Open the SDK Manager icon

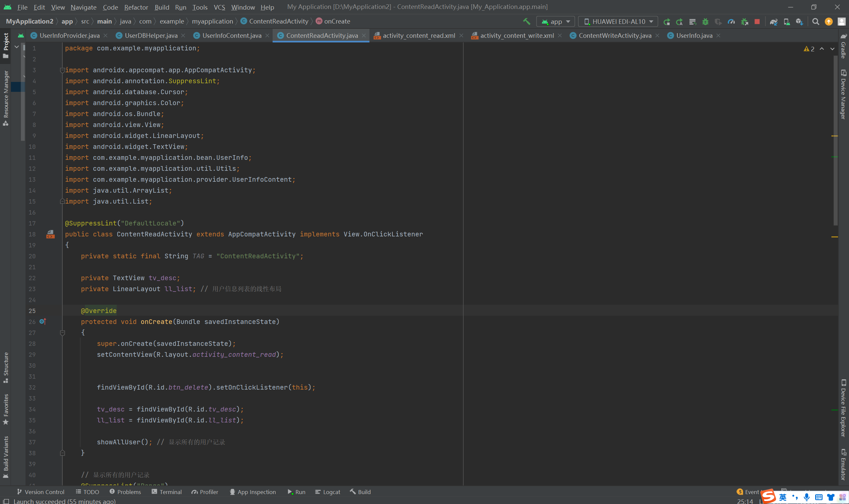(x=799, y=22)
